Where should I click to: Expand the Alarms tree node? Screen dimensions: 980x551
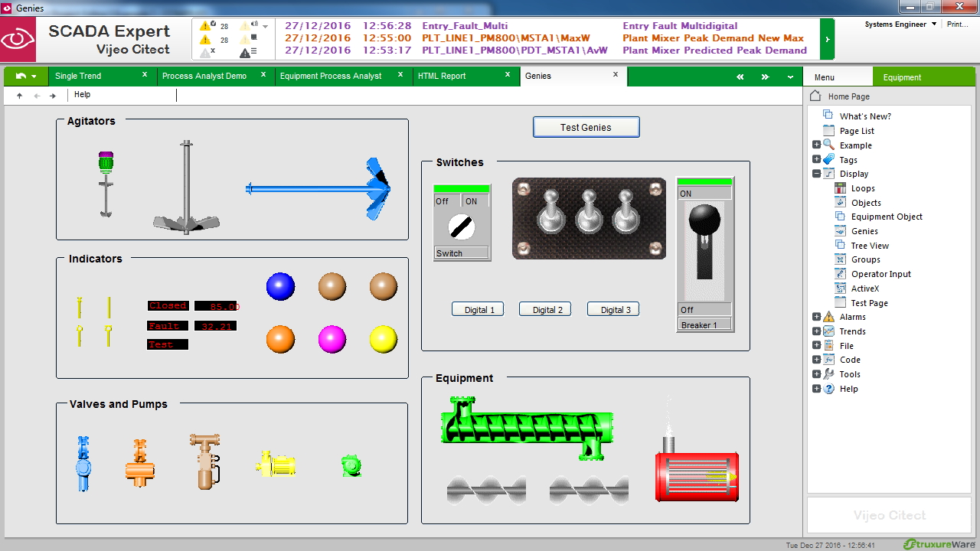[x=816, y=316]
